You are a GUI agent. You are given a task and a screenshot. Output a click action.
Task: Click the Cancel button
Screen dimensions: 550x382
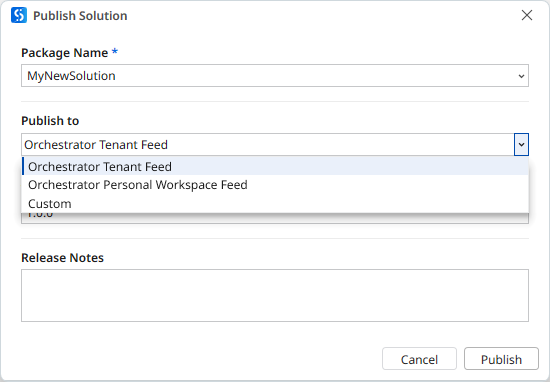(x=419, y=359)
